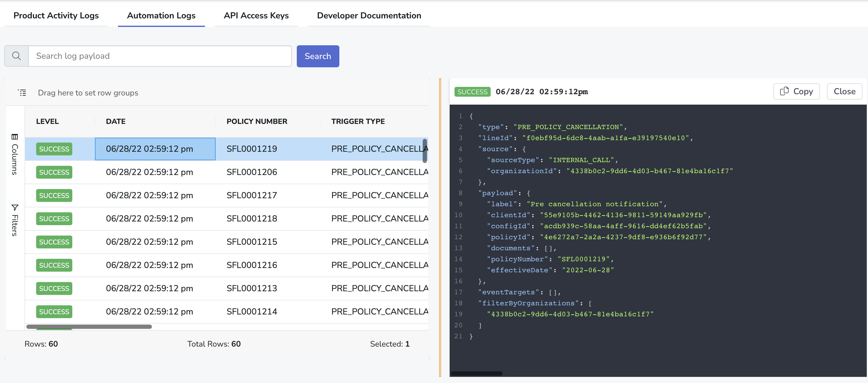The image size is (868, 383).
Task: Click the blue Search button
Action: 318,56
